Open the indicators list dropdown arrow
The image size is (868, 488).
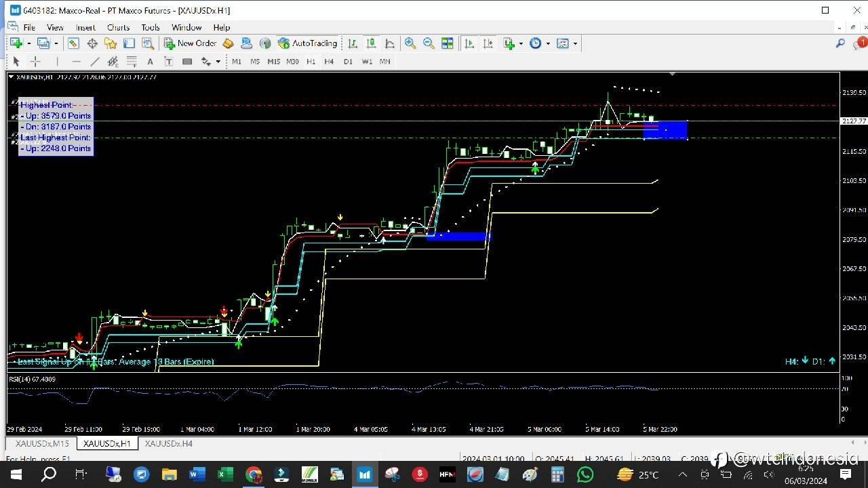521,43
